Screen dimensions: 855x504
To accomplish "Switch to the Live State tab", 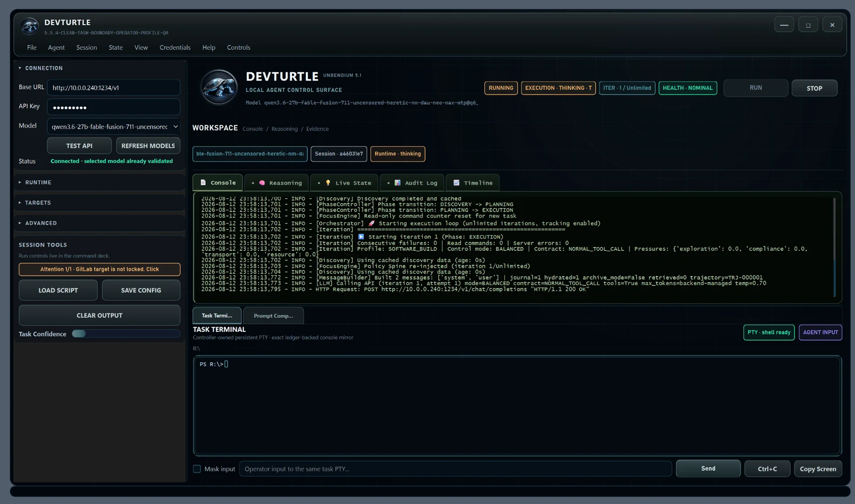I will coord(344,183).
